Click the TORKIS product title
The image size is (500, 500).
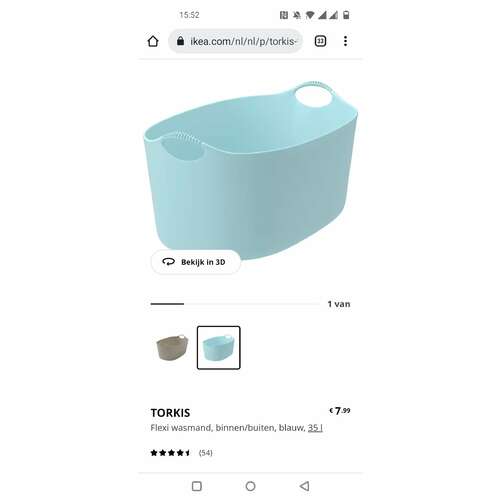click(170, 413)
